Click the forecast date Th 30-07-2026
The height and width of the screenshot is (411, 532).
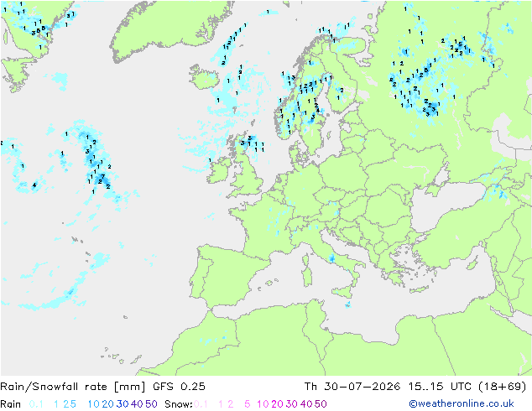point(352,387)
